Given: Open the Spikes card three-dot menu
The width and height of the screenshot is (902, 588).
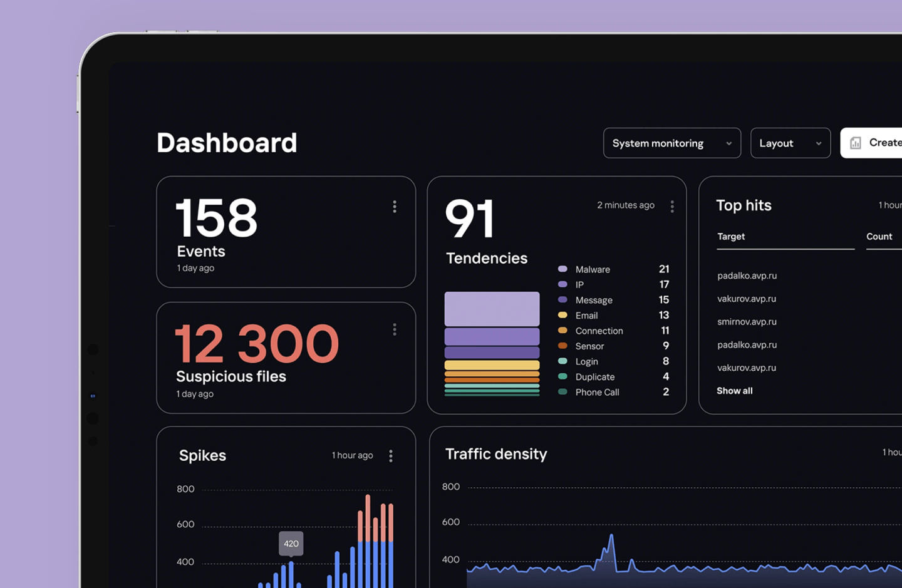Looking at the screenshot, I should [391, 456].
